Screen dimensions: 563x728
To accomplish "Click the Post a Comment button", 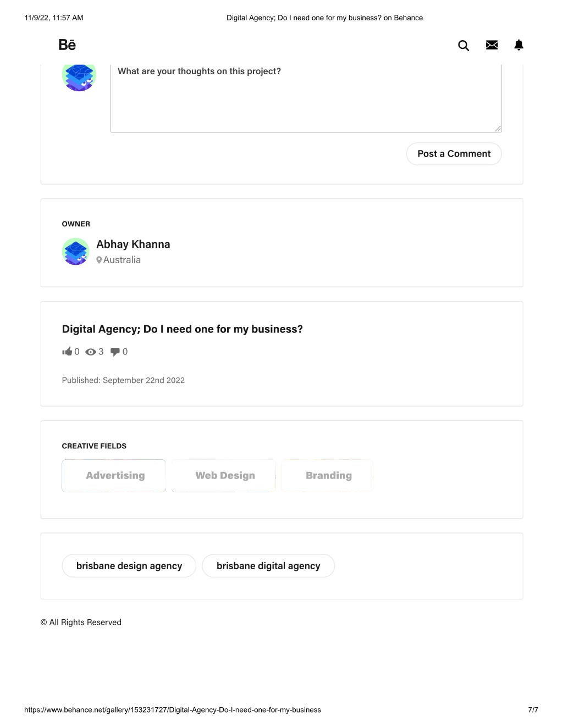I will [x=454, y=154].
